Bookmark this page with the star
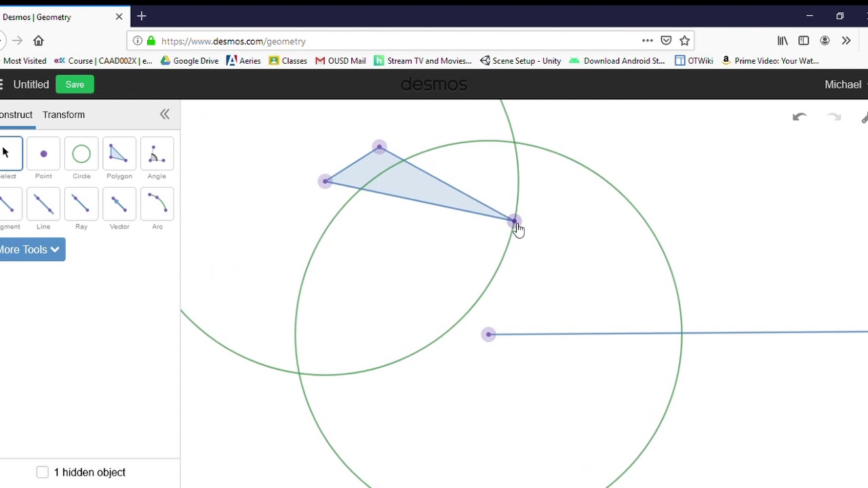Screen dimensions: 868x488 pos(685,41)
